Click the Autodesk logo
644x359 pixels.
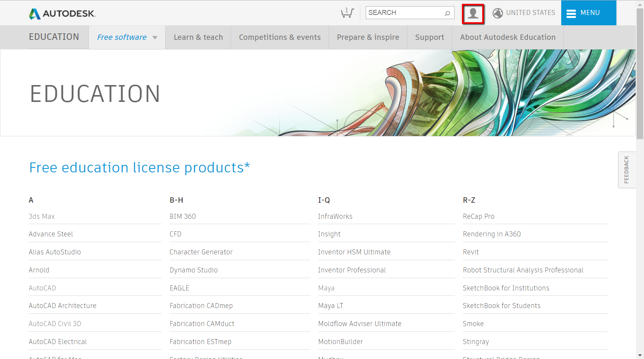coord(62,13)
